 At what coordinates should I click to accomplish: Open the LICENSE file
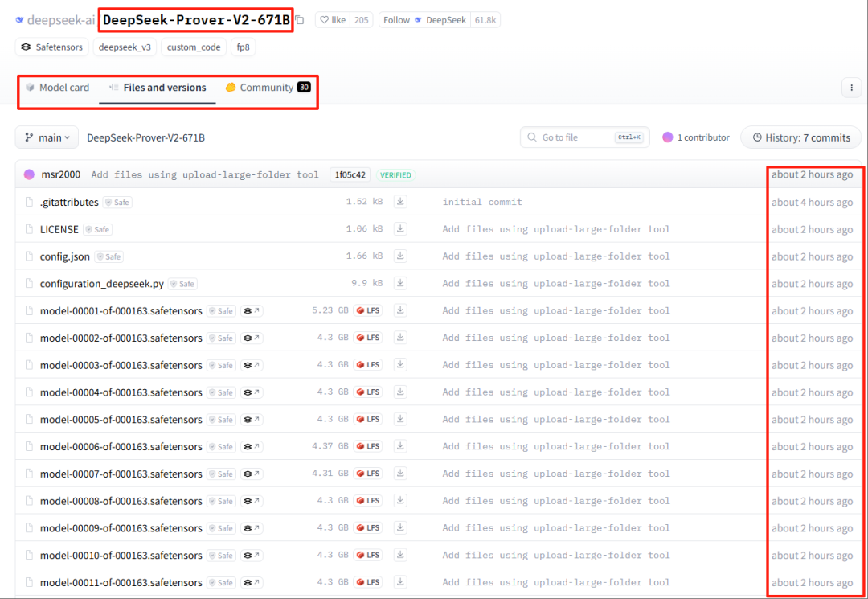click(59, 229)
